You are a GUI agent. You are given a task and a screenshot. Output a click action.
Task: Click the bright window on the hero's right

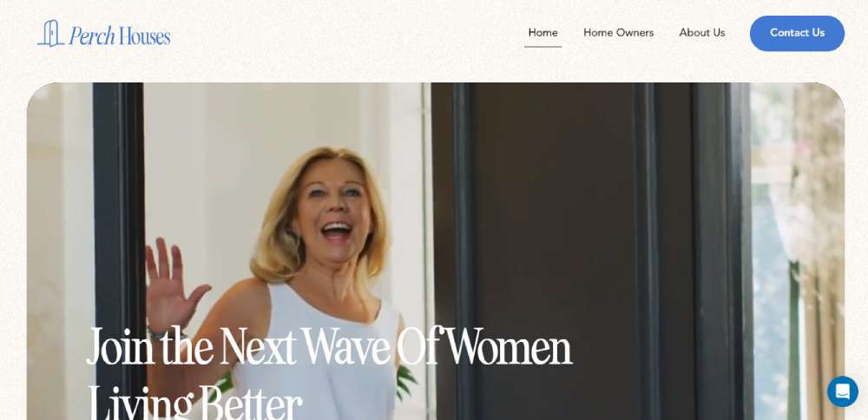coord(797,249)
